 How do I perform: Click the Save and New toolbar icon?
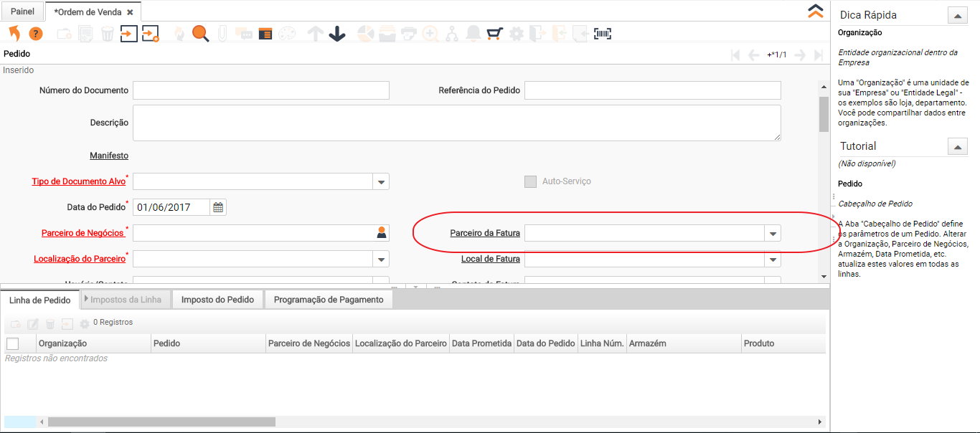(x=150, y=34)
